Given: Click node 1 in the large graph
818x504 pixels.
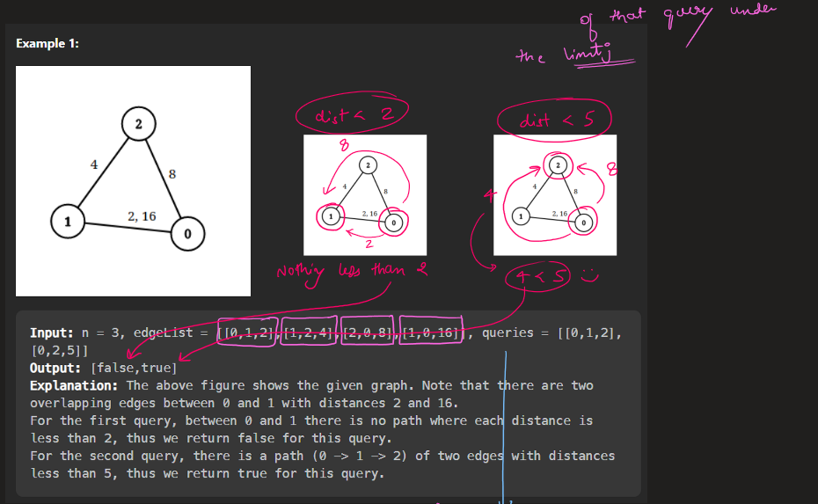Looking at the screenshot, I should coord(68,222).
